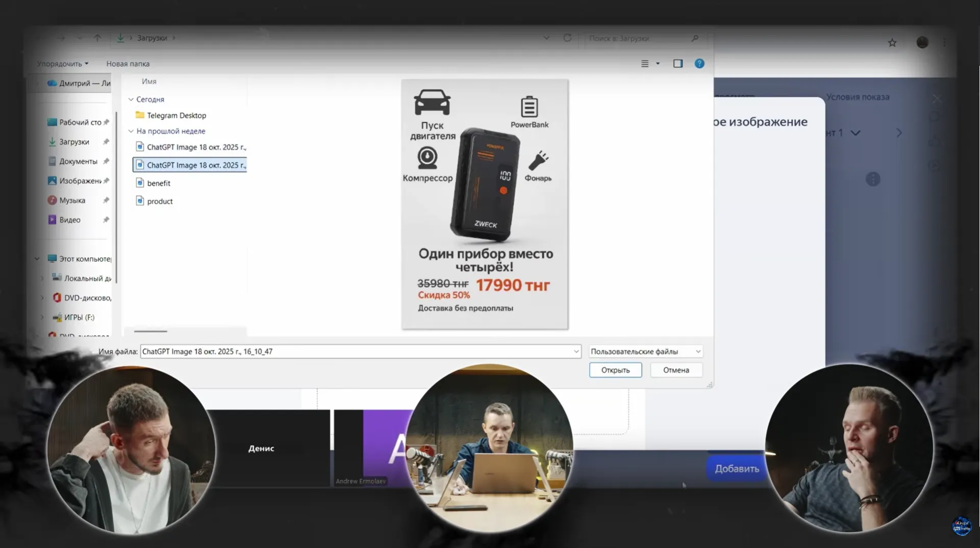
Task: Toggle the preview pane icon
Action: [678, 63]
